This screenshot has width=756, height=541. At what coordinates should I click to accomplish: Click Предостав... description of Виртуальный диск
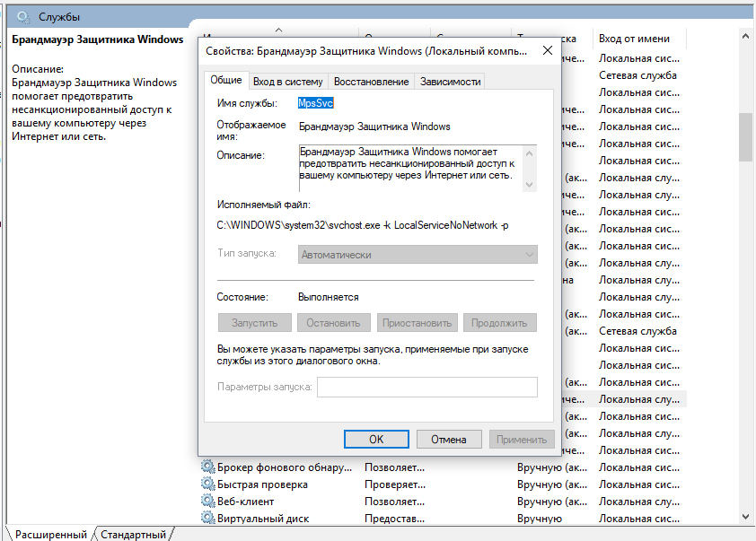pos(394,519)
